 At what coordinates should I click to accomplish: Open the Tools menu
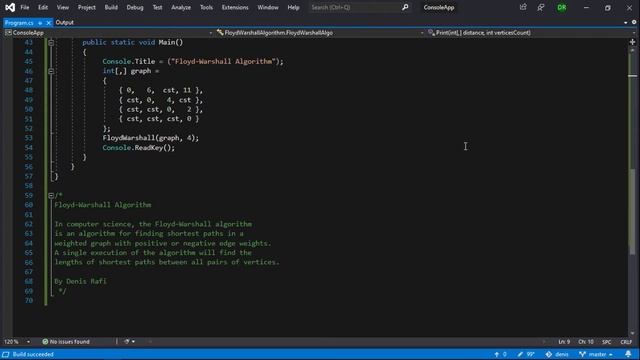[x=206, y=7]
